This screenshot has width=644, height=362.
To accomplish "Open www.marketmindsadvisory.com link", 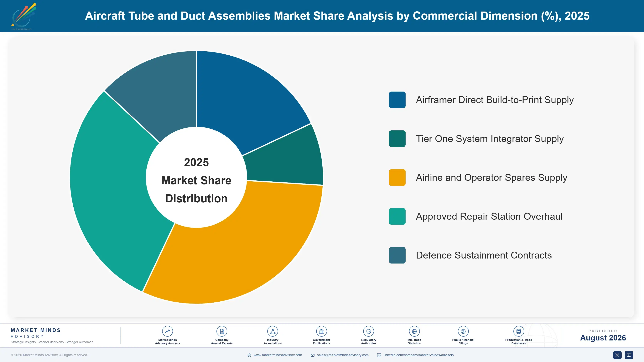I will point(278,355).
